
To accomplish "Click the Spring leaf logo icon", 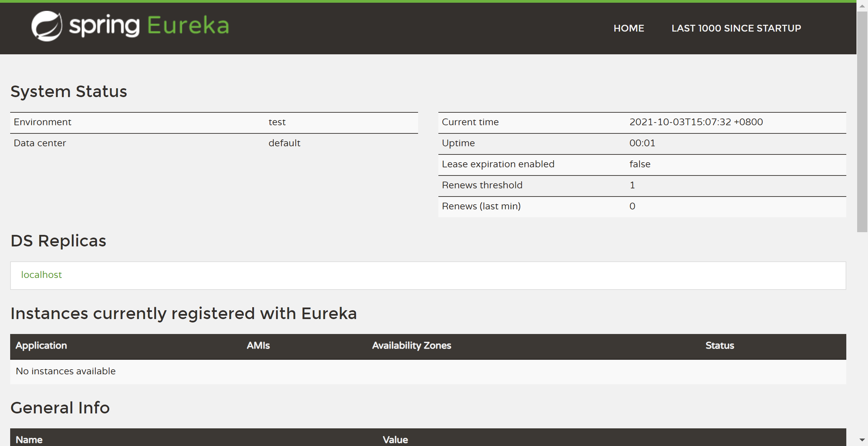I will point(47,26).
